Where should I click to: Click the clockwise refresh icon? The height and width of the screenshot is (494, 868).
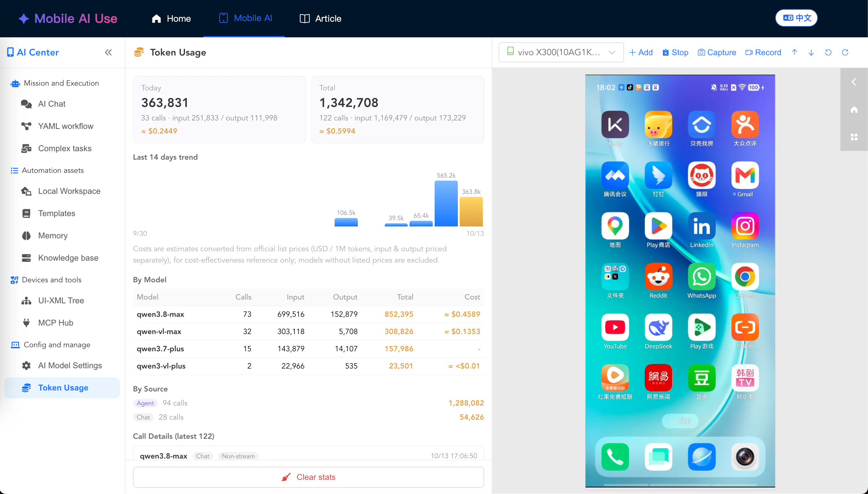(x=845, y=52)
